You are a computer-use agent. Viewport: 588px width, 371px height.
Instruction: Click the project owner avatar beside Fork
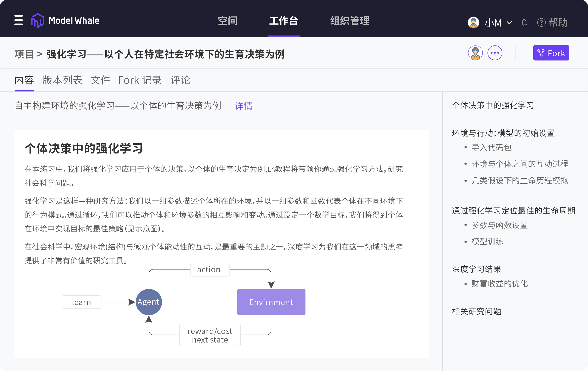point(475,53)
